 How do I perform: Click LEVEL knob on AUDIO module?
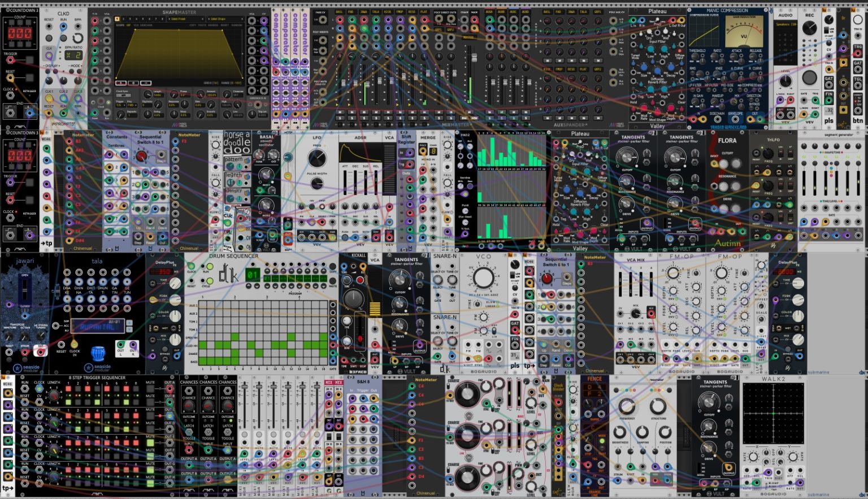pyautogui.click(x=785, y=81)
